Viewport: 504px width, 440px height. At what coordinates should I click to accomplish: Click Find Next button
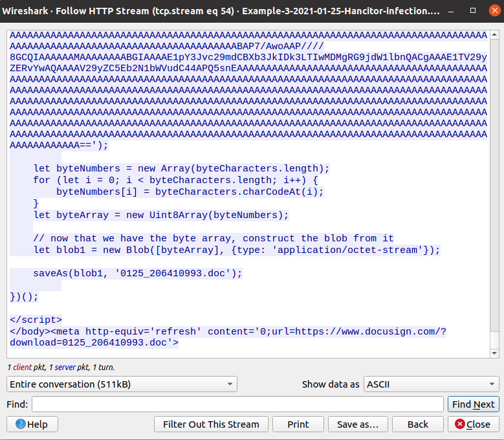click(x=473, y=404)
